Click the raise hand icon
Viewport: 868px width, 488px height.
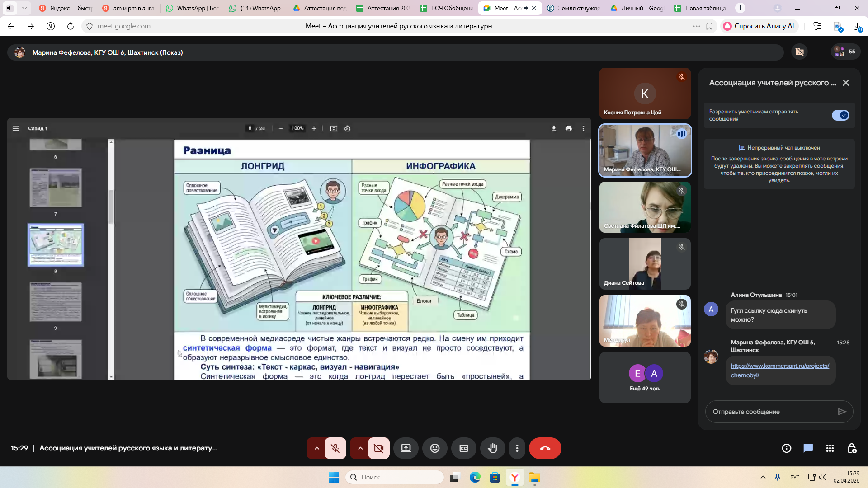pyautogui.click(x=492, y=448)
